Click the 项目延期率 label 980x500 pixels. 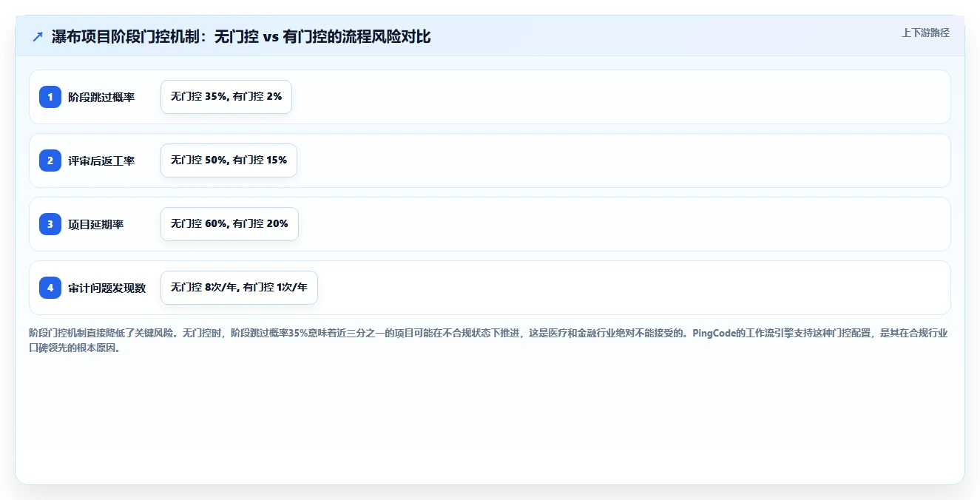[x=96, y=224]
